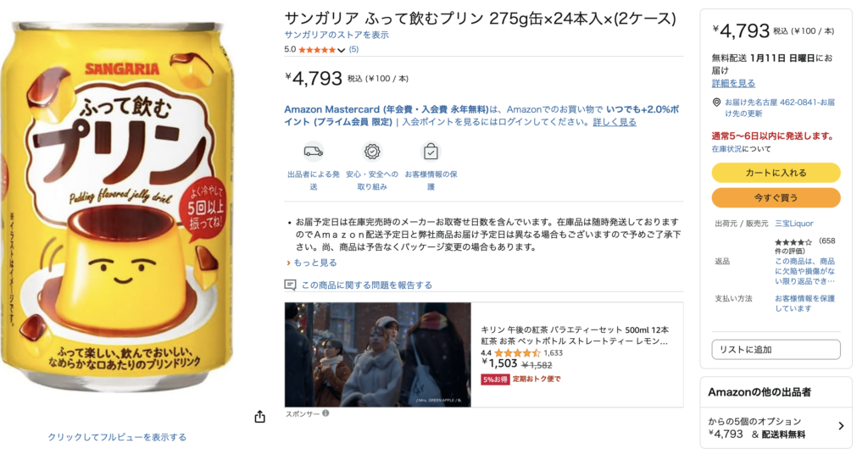This screenshot has width=868, height=454.
Task: Open other Amazon sellers options chevron
Action: [841, 426]
